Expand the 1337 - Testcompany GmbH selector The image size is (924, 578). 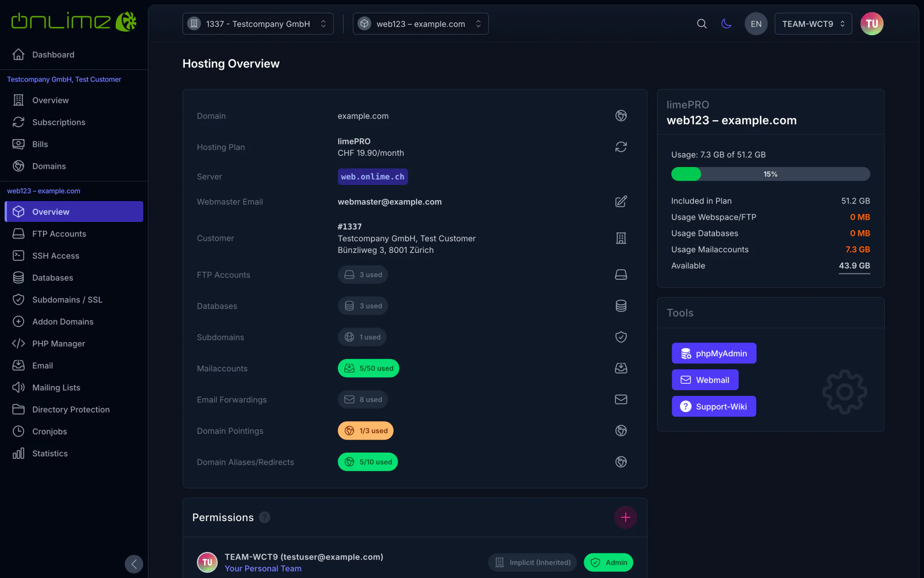(258, 24)
